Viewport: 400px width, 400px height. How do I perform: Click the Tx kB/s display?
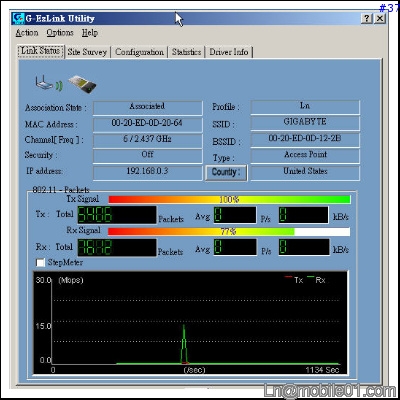(x=304, y=215)
